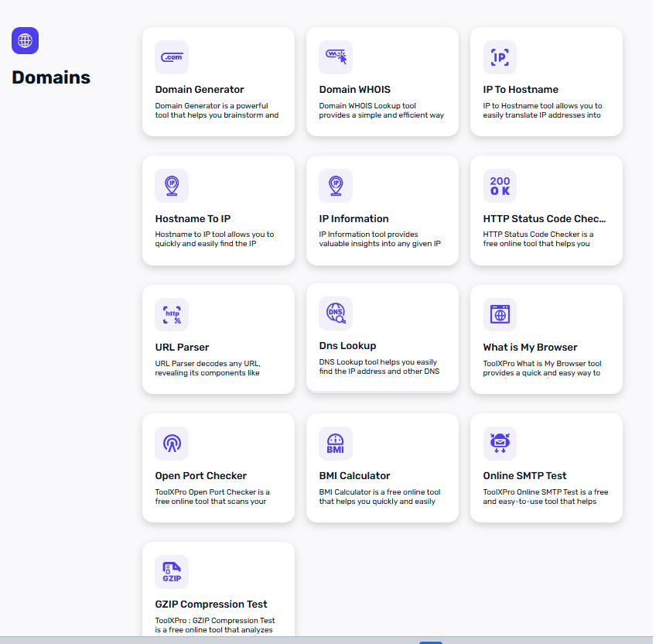This screenshot has width=666, height=644.
Task: Open the IP Information tool page
Action: click(x=382, y=211)
